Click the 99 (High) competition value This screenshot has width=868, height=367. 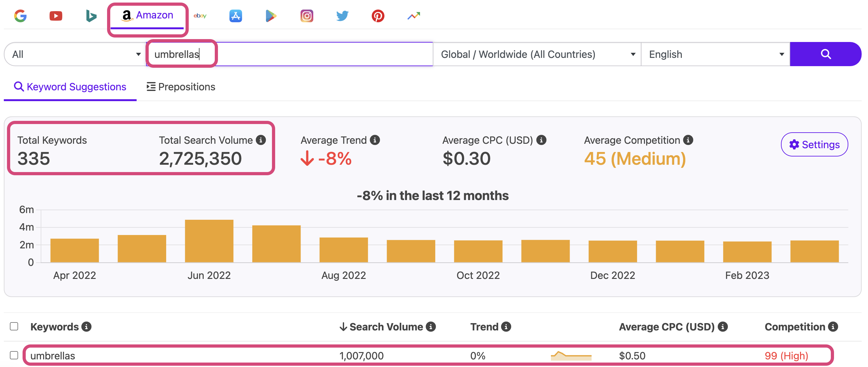(x=786, y=356)
